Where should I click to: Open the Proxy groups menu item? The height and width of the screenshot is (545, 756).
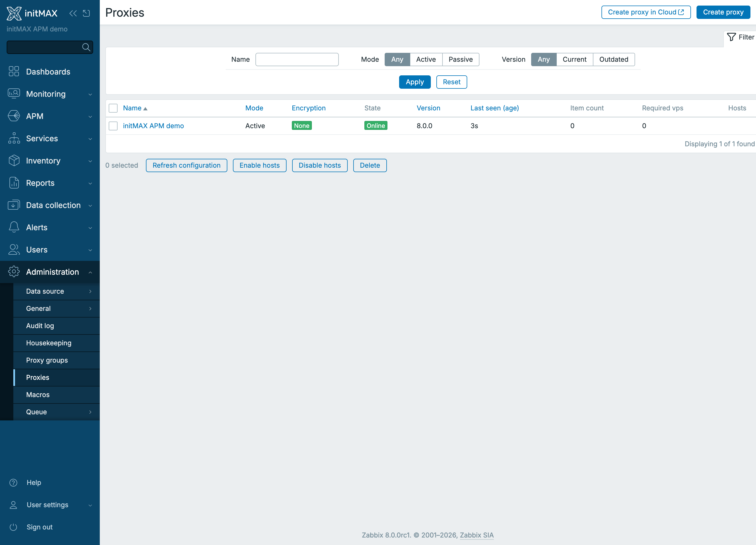click(x=57, y=360)
